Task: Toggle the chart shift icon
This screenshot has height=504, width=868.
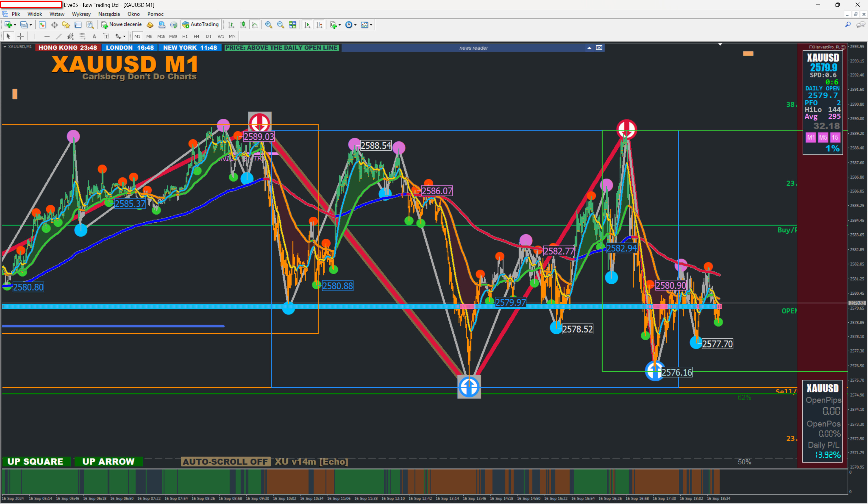Action: pos(319,25)
